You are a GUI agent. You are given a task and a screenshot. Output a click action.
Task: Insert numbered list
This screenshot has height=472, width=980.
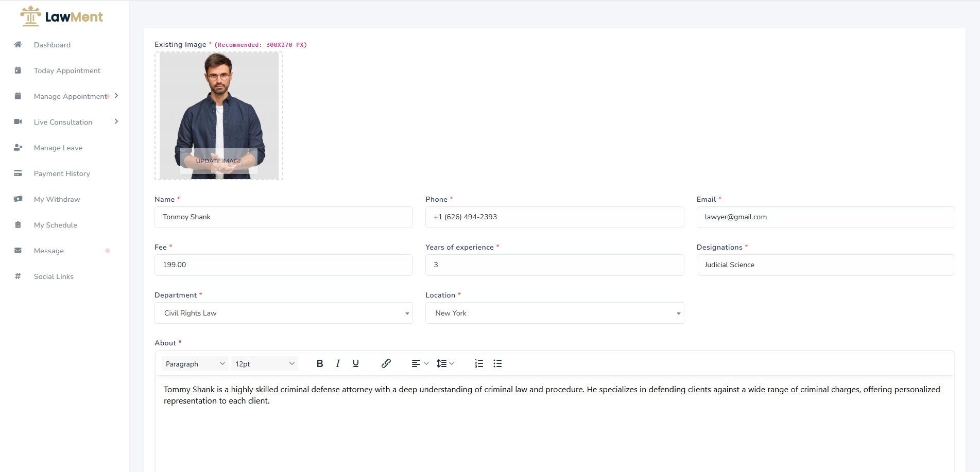[x=479, y=363]
